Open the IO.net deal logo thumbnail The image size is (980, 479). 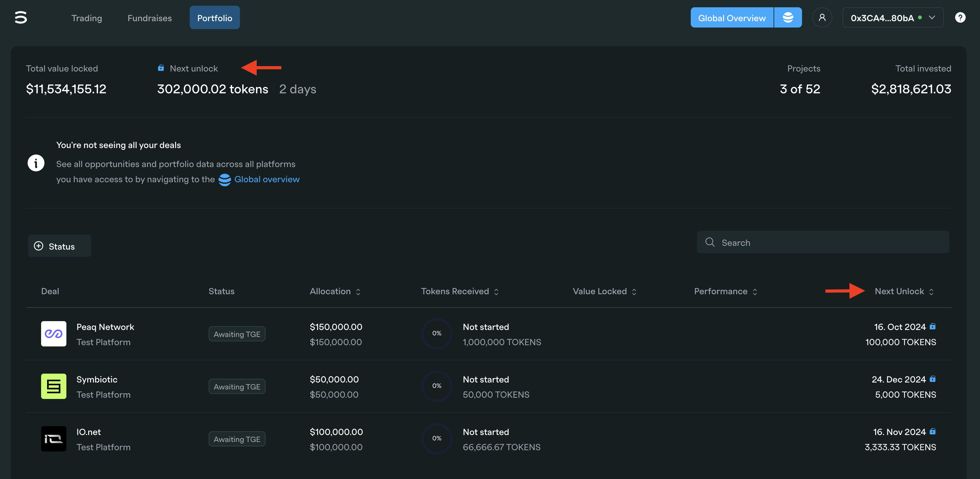54,439
